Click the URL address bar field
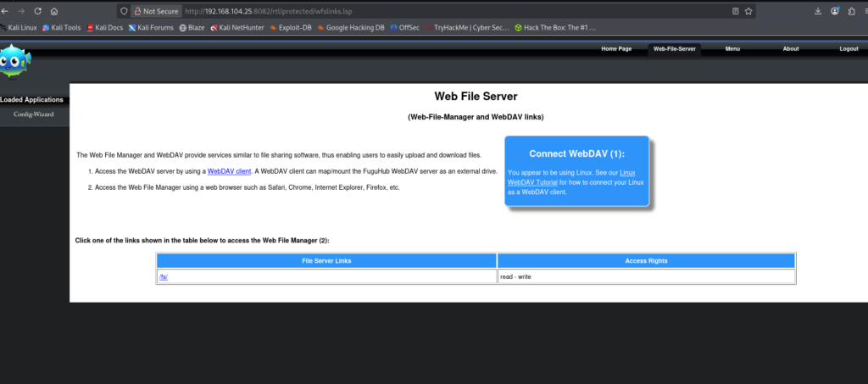The image size is (868, 384). click(424, 11)
